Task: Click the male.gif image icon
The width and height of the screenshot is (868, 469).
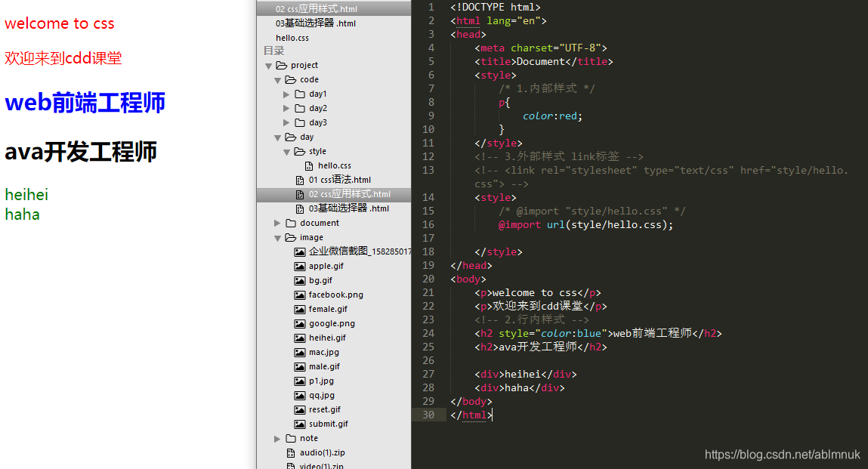Action: point(299,367)
